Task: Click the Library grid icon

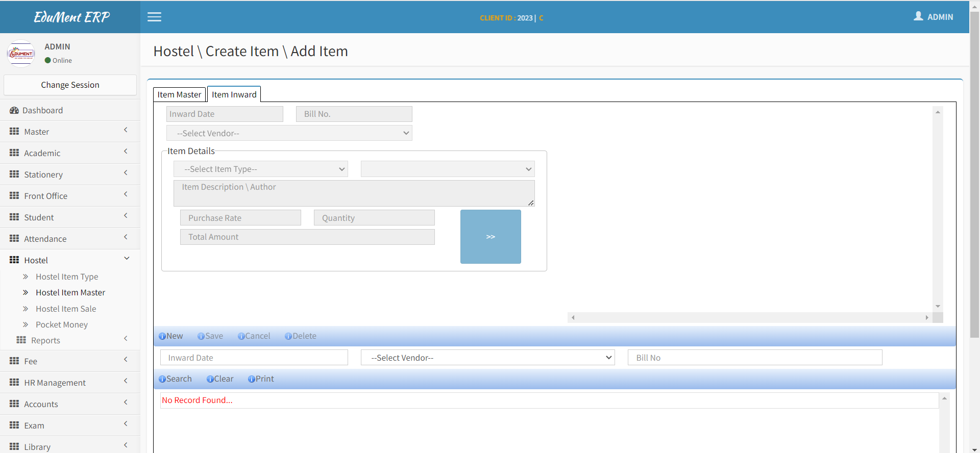Action: point(14,446)
